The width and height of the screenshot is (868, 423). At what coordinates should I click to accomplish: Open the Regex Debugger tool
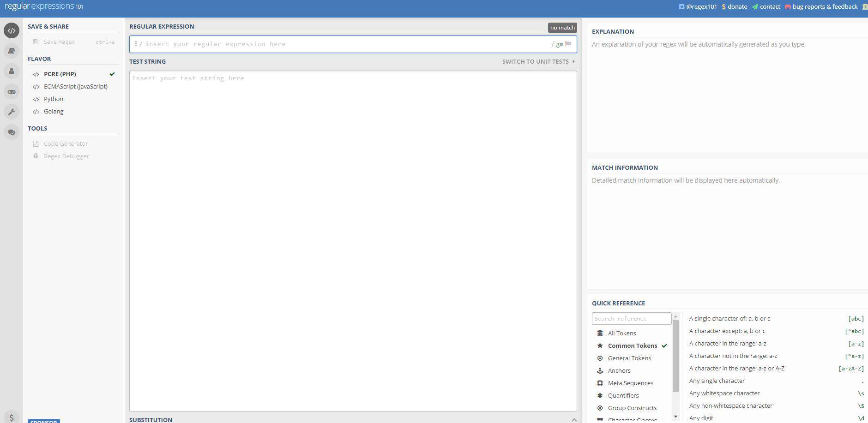[x=74, y=156]
